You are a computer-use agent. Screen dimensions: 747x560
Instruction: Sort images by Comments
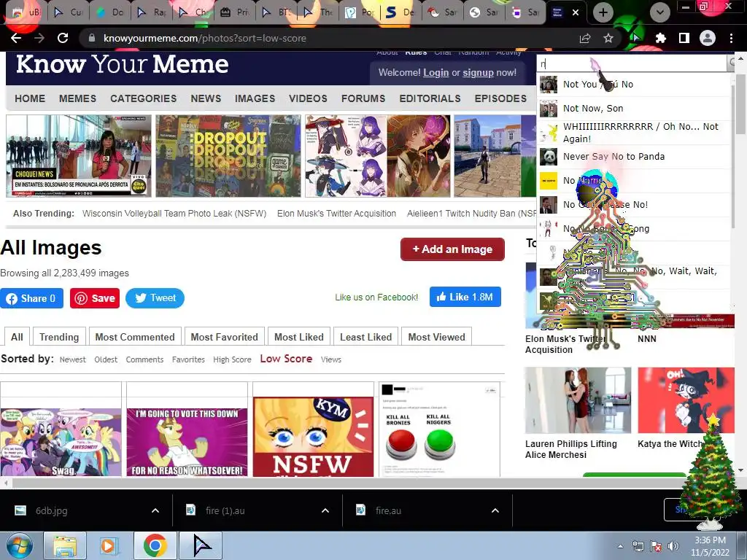[144, 359]
